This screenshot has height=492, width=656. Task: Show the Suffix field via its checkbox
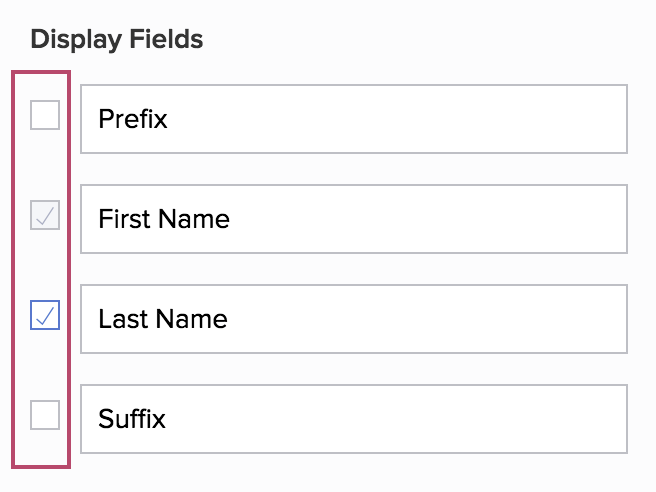pyautogui.click(x=45, y=415)
